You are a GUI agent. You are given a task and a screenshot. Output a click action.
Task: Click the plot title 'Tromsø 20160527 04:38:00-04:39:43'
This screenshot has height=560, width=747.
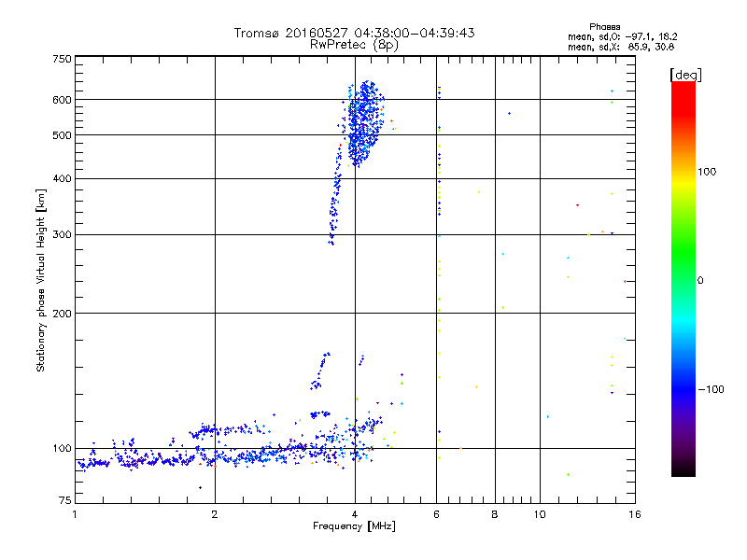coord(354,33)
